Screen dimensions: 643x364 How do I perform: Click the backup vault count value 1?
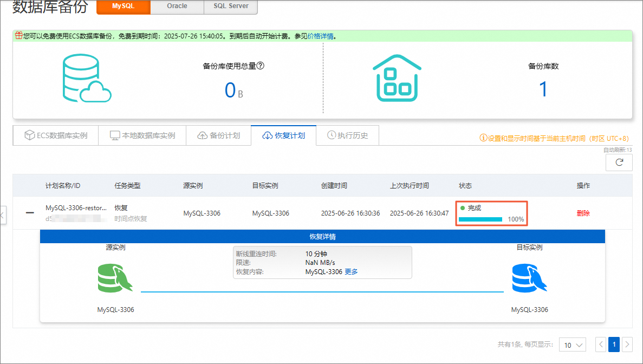click(x=543, y=89)
